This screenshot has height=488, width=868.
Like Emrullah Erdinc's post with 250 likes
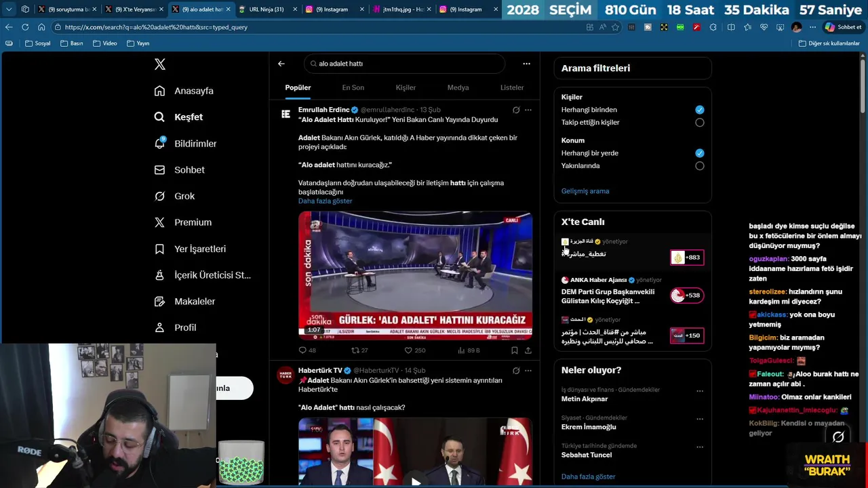point(414,350)
